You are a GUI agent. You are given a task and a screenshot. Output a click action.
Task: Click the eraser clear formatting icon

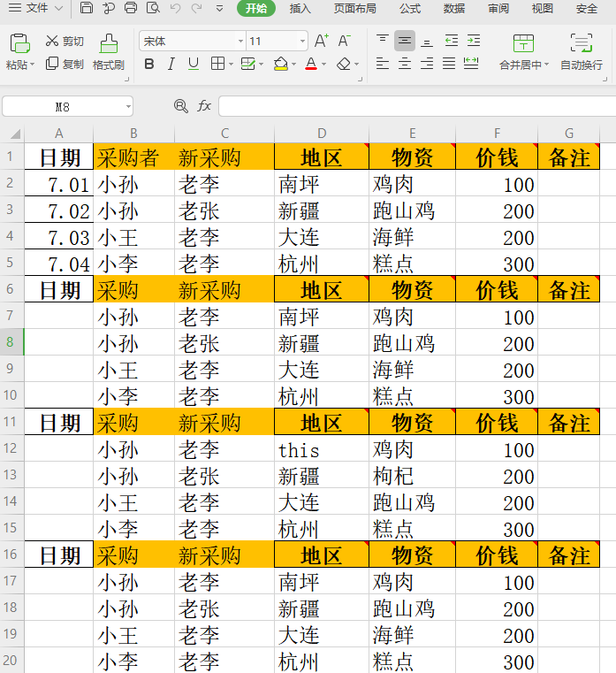(344, 65)
